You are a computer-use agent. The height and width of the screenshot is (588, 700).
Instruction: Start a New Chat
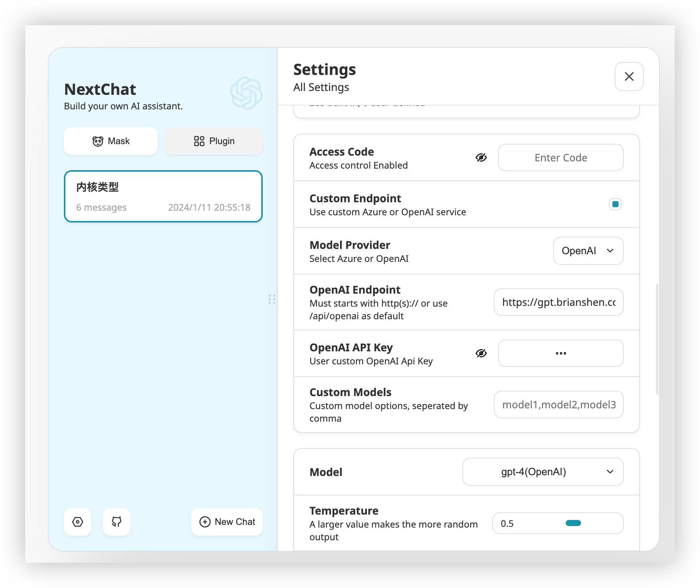pyautogui.click(x=227, y=522)
